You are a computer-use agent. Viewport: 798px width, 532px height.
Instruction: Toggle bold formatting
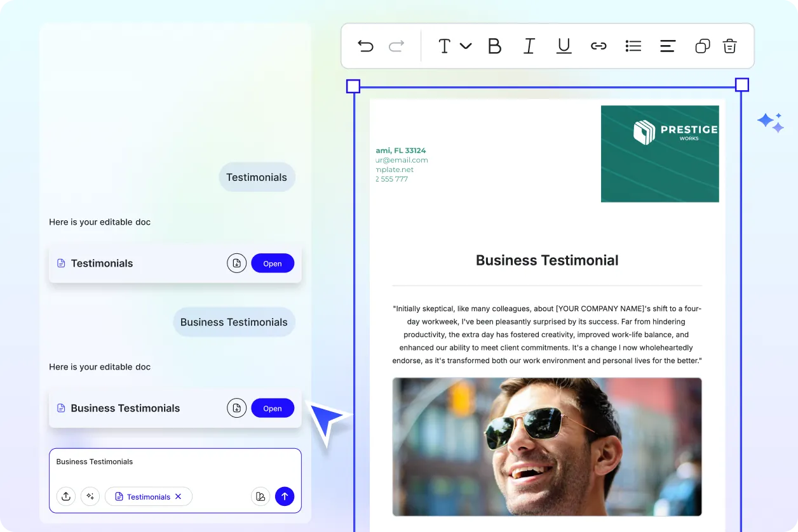click(x=494, y=46)
